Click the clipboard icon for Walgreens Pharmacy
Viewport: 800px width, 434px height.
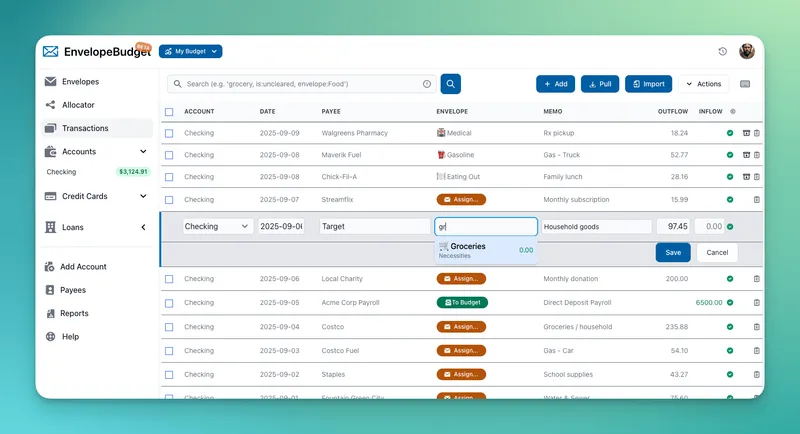click(757, 133)
